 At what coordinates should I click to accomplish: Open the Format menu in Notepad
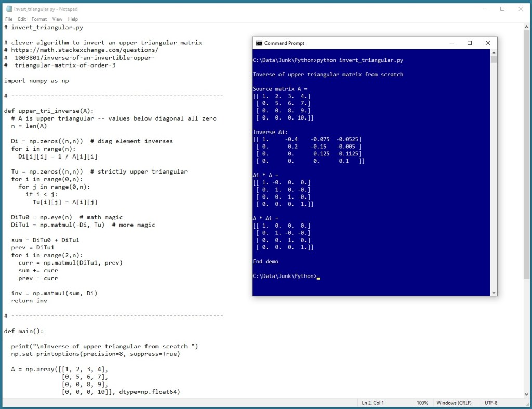click(38, 19)
